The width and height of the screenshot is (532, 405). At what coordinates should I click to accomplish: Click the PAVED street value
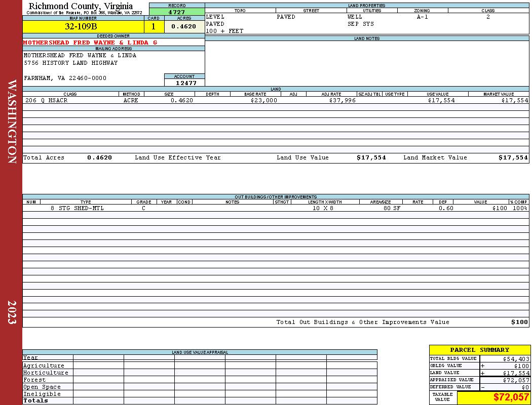(x=286, y=17)
